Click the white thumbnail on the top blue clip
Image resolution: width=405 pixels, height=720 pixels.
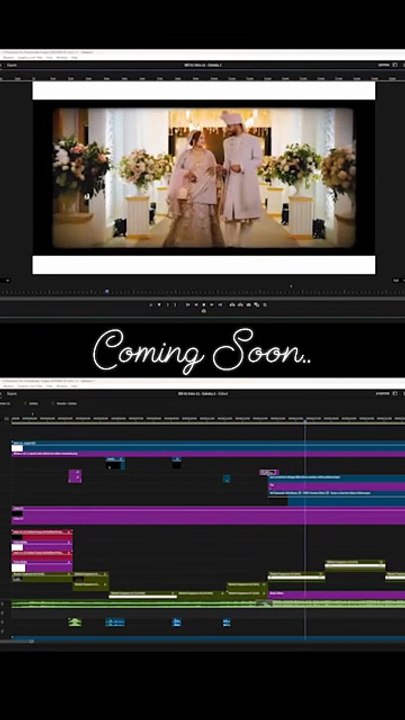[17, 448]
